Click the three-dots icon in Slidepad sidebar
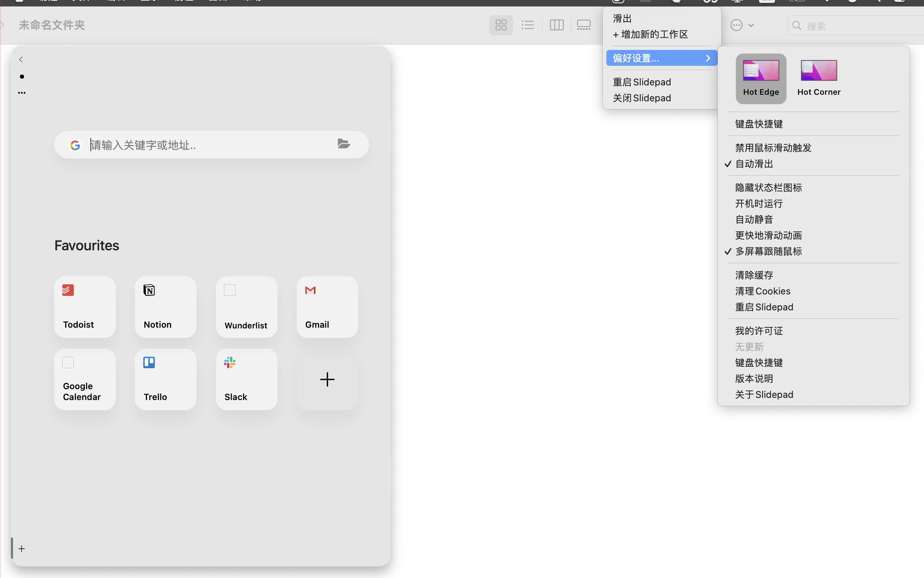This screenshot has width=924, height=578. tap(22, 93)
